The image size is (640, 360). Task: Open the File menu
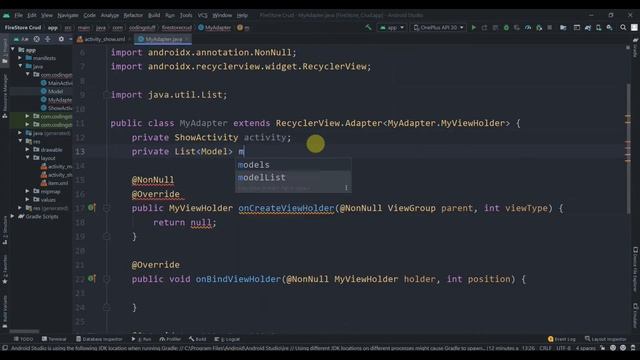(19, 15)
